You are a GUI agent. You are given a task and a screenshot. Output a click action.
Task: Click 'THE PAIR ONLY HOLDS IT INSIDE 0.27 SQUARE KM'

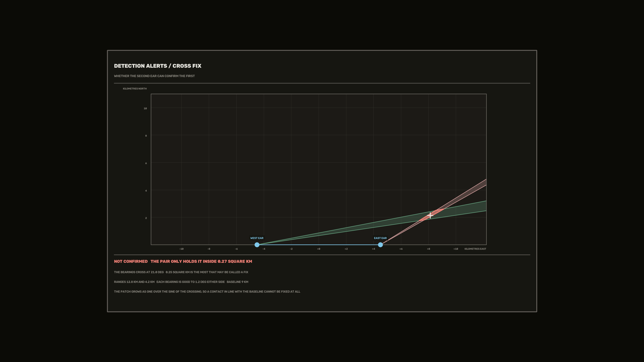pos(201,261)
